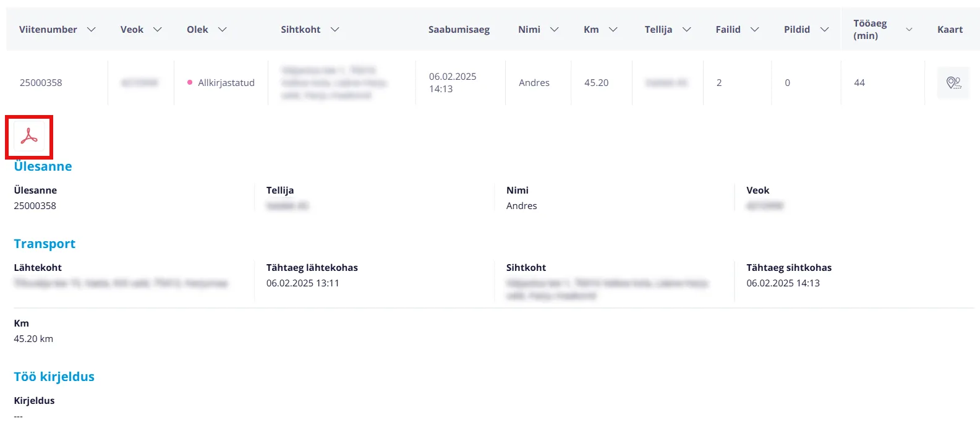
Task: Click the Töö kirjeldus section heading
Action: pyautogui.click(x=54, y=377)
